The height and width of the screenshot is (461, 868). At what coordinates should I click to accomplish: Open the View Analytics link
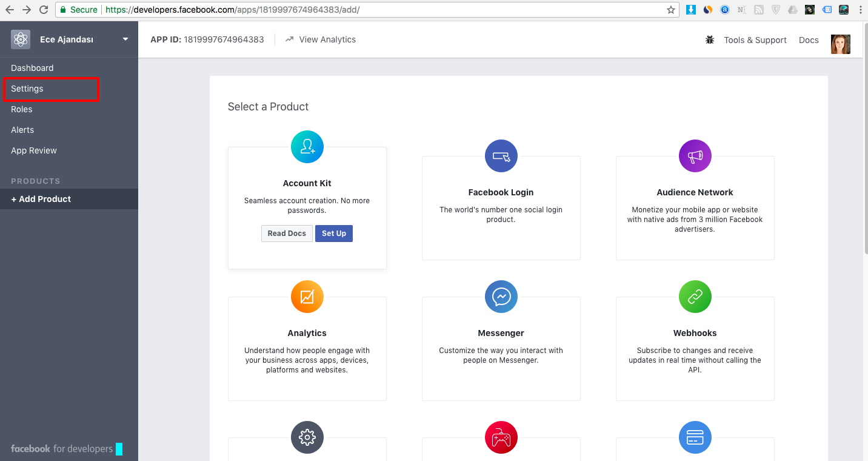(x=327, y=39)
